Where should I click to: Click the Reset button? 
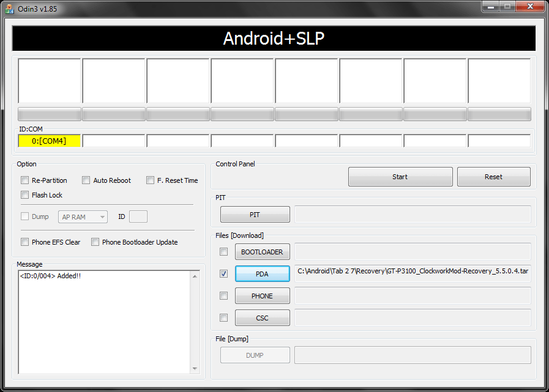click(x=494, y=177)
